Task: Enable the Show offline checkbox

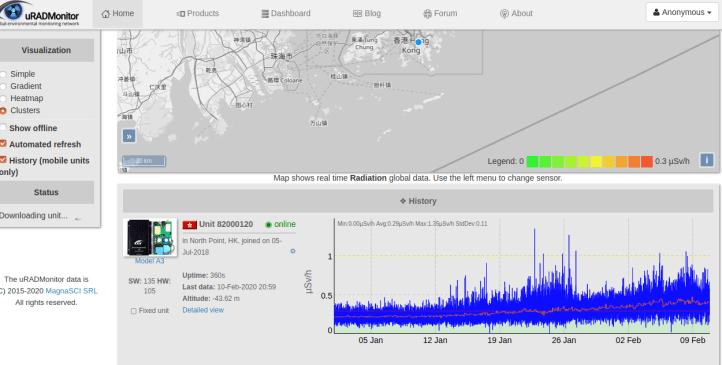Action: coord(3,127)
